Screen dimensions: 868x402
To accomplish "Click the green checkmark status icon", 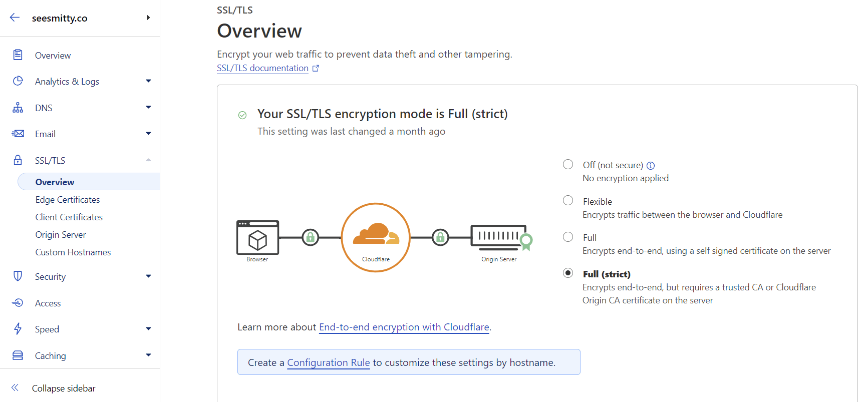I will tap(242, 115).
